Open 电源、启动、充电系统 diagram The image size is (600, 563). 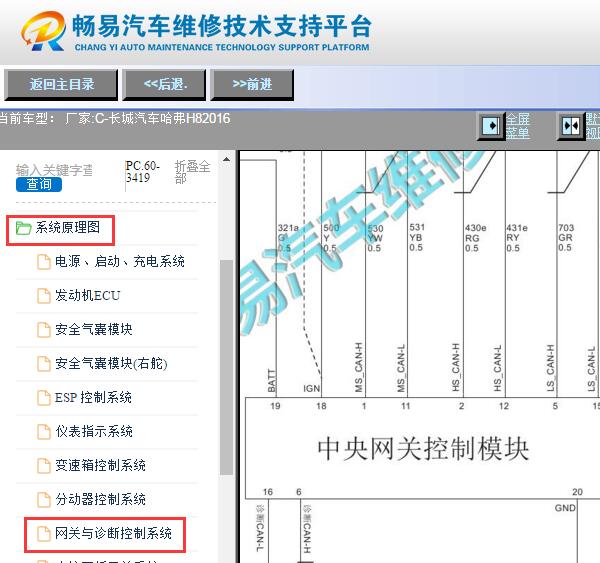[x=120, y=262]
